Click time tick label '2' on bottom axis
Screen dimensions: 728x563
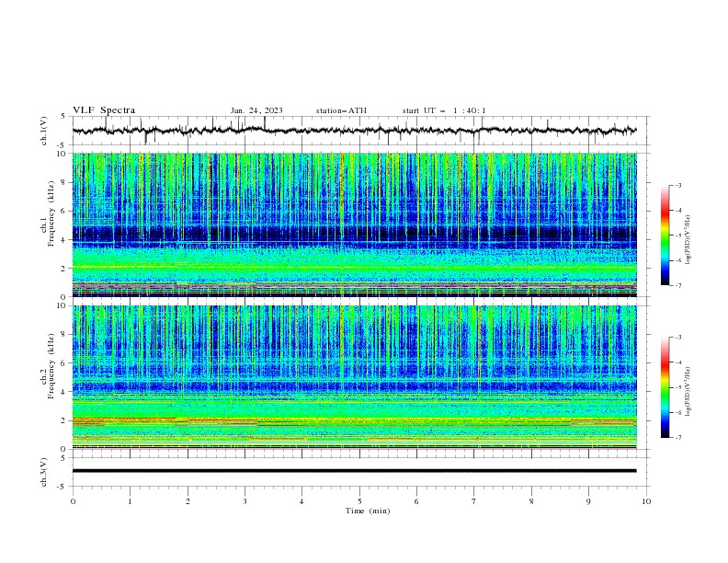tap(188, 501)
